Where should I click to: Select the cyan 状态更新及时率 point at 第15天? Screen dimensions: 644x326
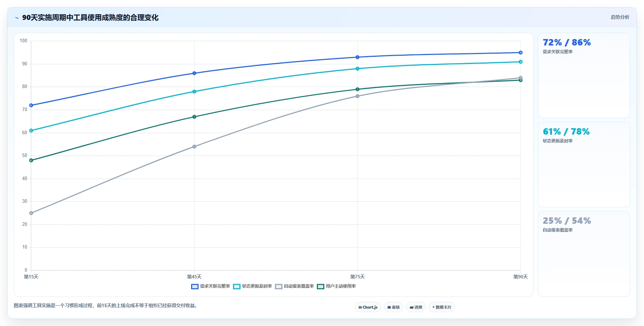click(31, 131)
